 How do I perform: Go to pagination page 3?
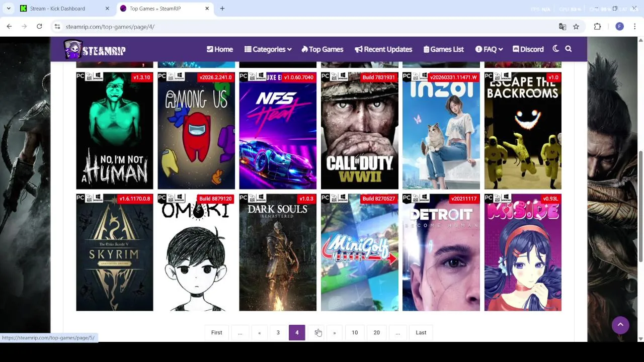click(x=278, y=332)
